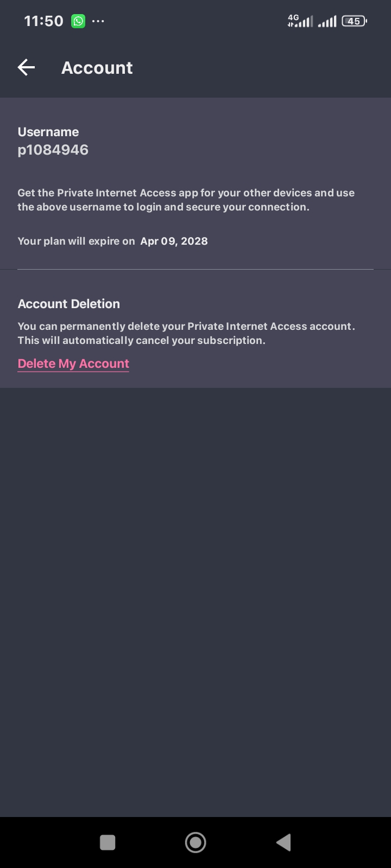The image size is (391, 868).
Task: Select the username p1084946 text
Action: [53, 150]
